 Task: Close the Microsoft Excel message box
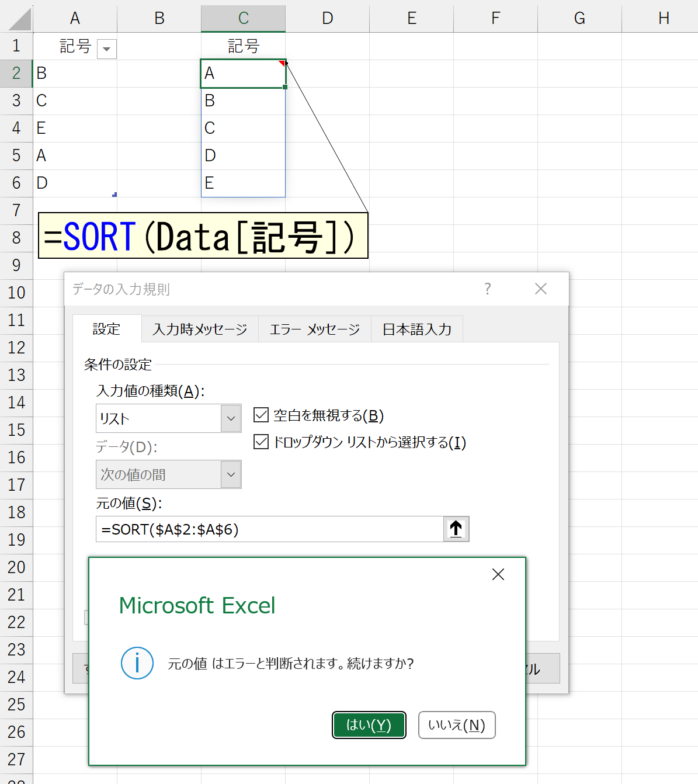[498, 574]
